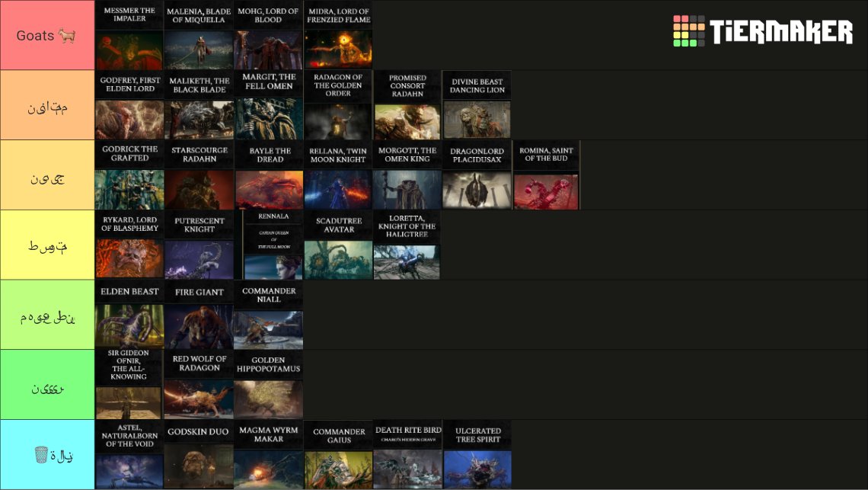Select the Ulcerated Tree Spirit card
Viewport: 868px width, 490px height.
[477, 454]
